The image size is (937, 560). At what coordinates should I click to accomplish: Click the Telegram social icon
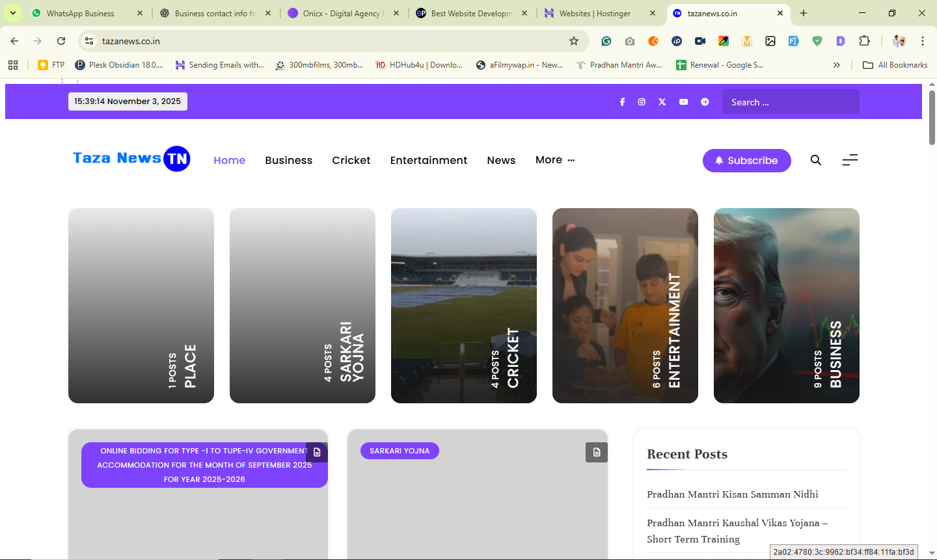pos(705,102)
